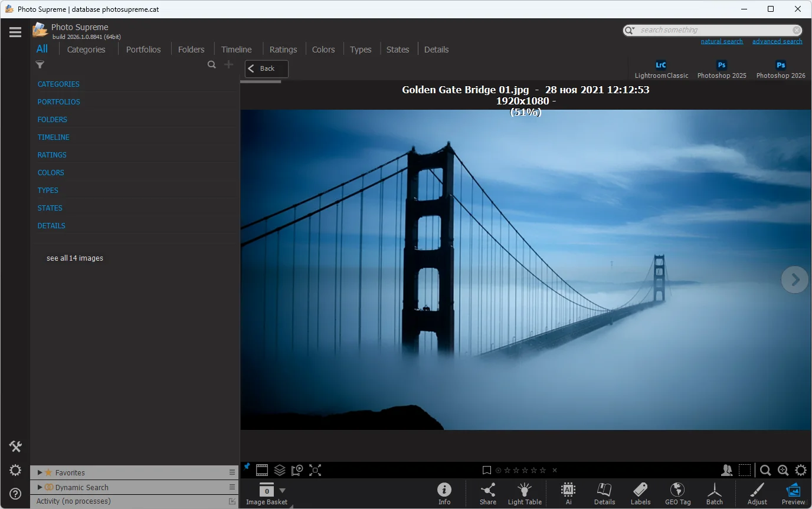
Task: Open the advanced search link
Action: tap(777, 41)
